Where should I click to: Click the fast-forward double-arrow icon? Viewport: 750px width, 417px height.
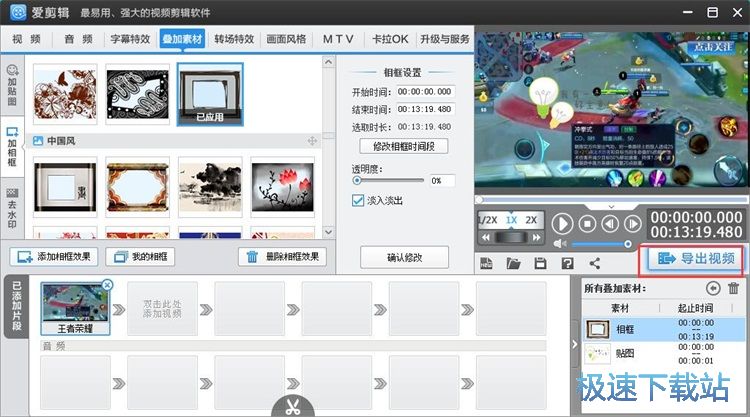point(537,237)
